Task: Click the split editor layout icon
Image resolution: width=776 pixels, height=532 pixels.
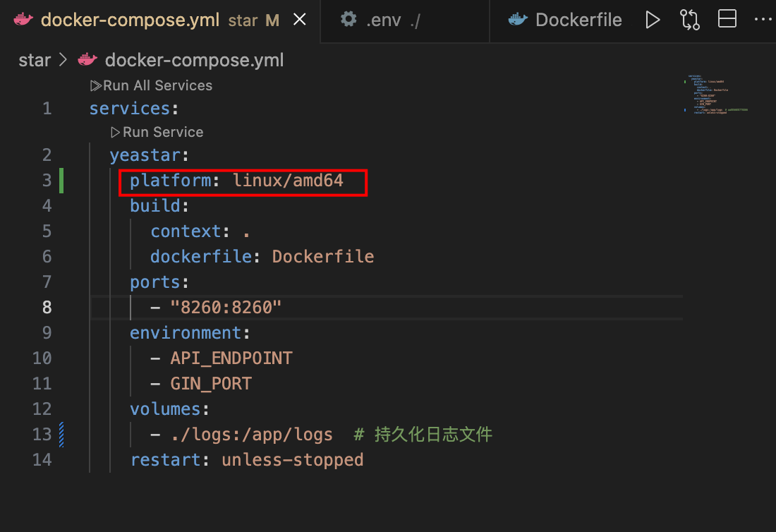Action: [727, 20]
